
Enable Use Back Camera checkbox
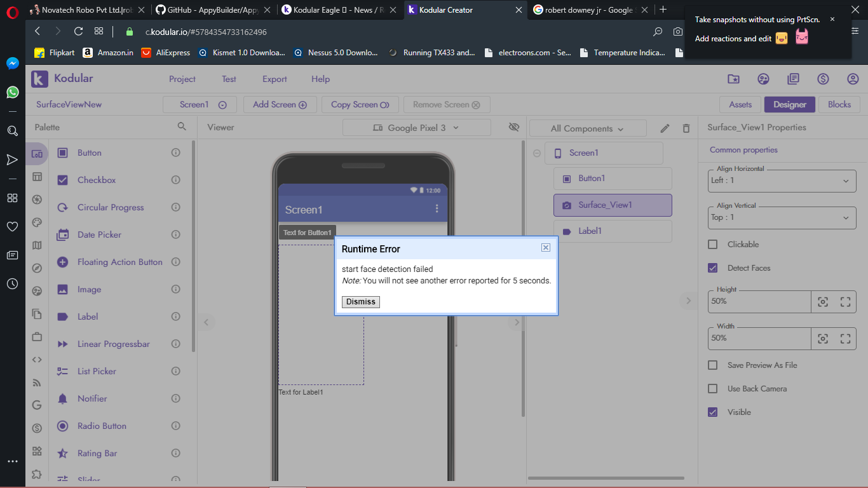tap(713, 388)
